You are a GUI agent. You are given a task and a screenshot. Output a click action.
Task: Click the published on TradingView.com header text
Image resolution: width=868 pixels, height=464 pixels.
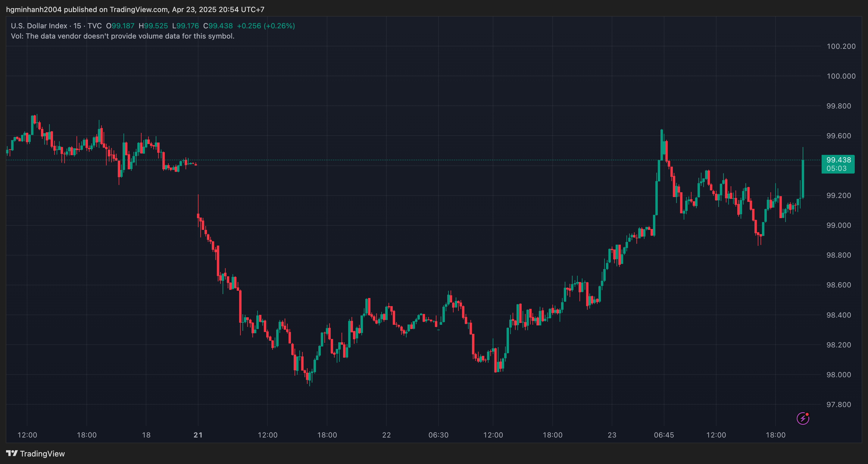tap(135, 9)
